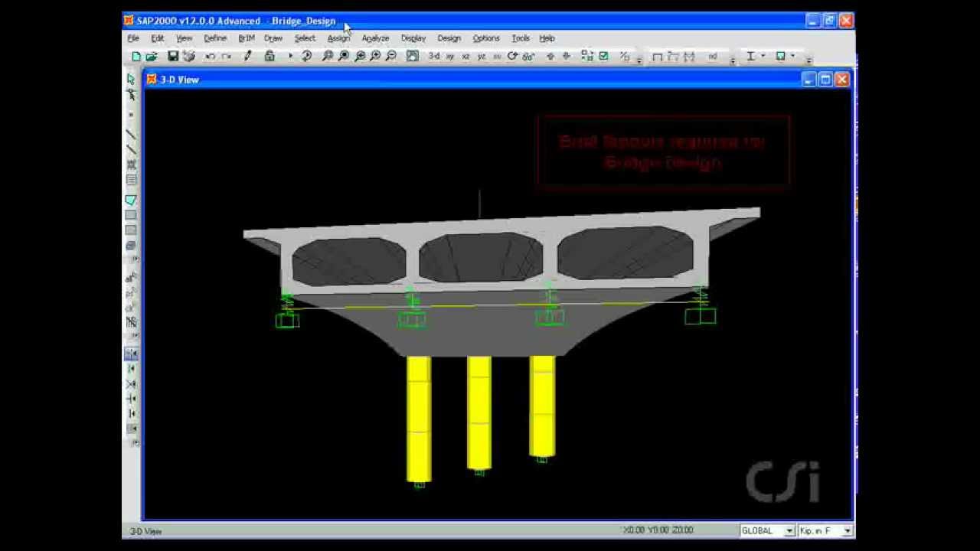This screenshot has width=980, height=551.
Task: Set view to yz plane
Action: pyautogui.click(x=482, y=57)
